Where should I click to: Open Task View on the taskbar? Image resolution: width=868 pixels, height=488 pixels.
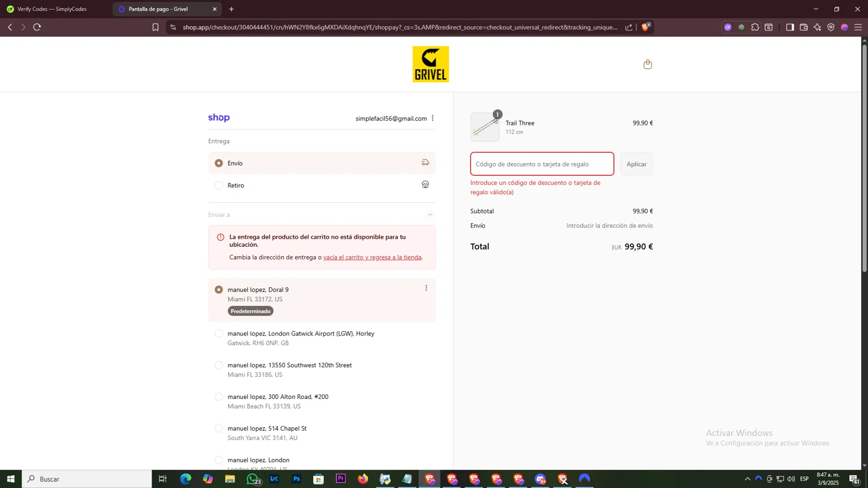163,479
